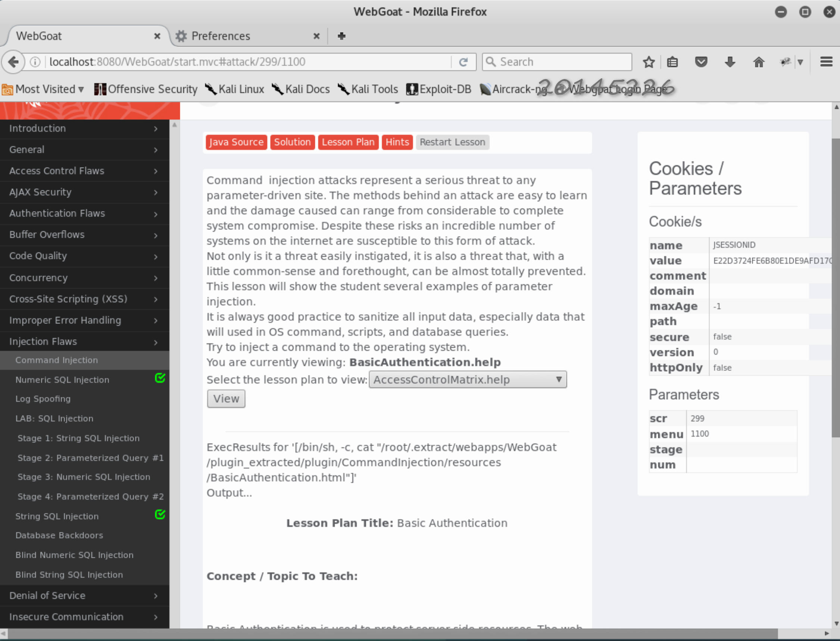Open the site information icon in address bar
The height and width of the screenshot is (641, 840).
35,62
